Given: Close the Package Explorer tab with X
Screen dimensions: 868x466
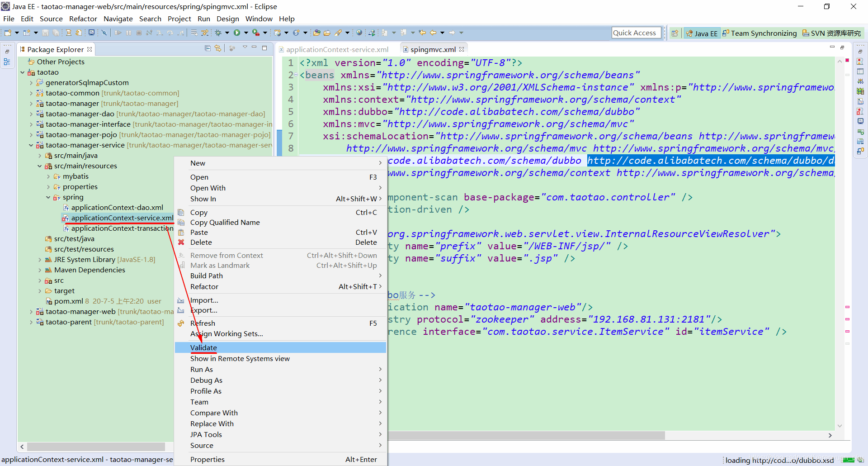Looking at the screenshot, I should click(x=90, y=49).
